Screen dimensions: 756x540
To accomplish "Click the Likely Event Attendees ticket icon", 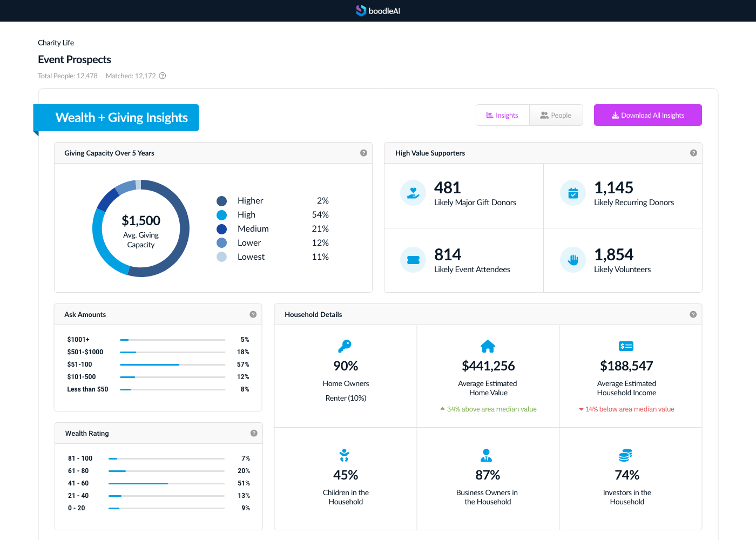I will [413, 260].
